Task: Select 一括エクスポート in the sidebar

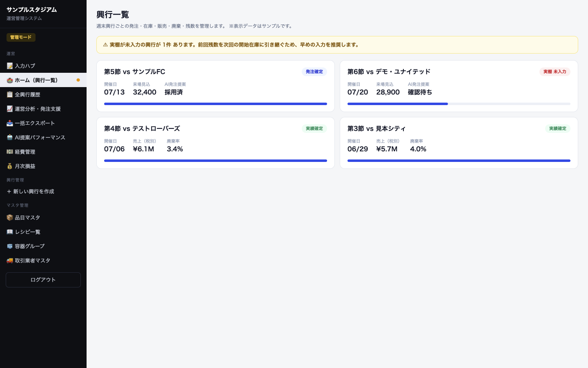Action: pos(43,123)
